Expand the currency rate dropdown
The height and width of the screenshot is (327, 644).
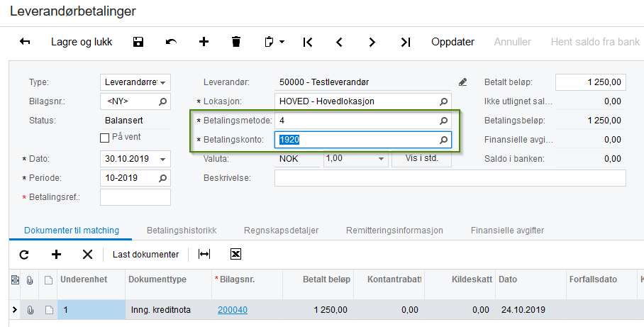point(382,159)
